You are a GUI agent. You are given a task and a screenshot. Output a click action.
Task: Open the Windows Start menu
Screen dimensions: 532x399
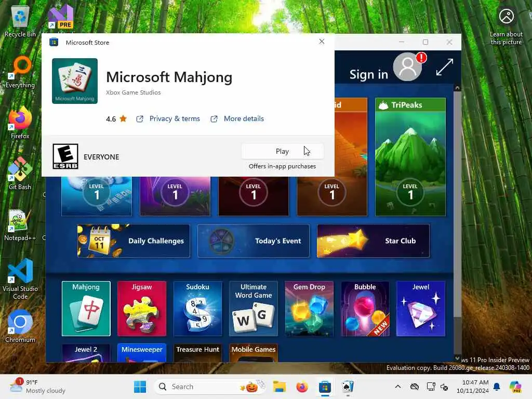click(x=140, y=387)
